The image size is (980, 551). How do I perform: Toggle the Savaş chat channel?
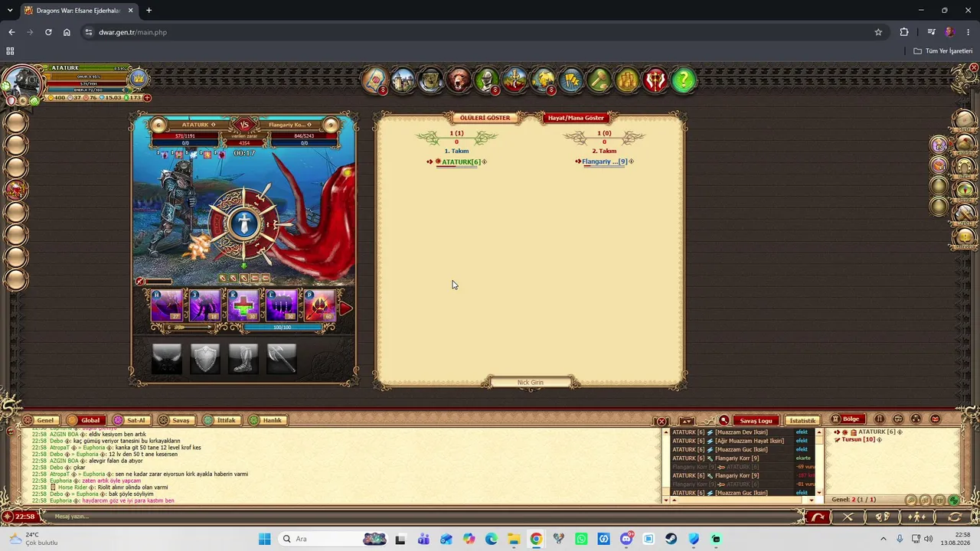coord(175,420)
